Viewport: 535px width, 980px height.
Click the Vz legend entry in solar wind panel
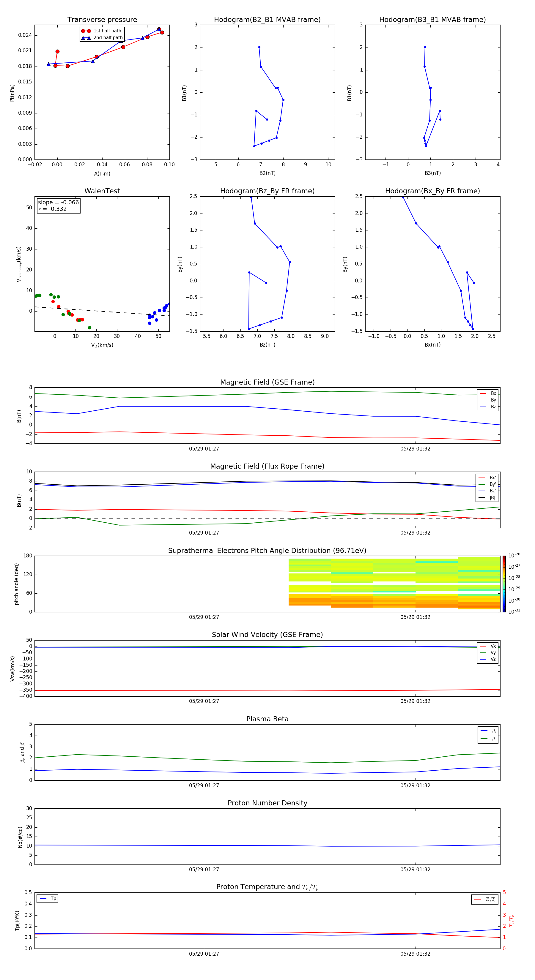coord(488,659)
